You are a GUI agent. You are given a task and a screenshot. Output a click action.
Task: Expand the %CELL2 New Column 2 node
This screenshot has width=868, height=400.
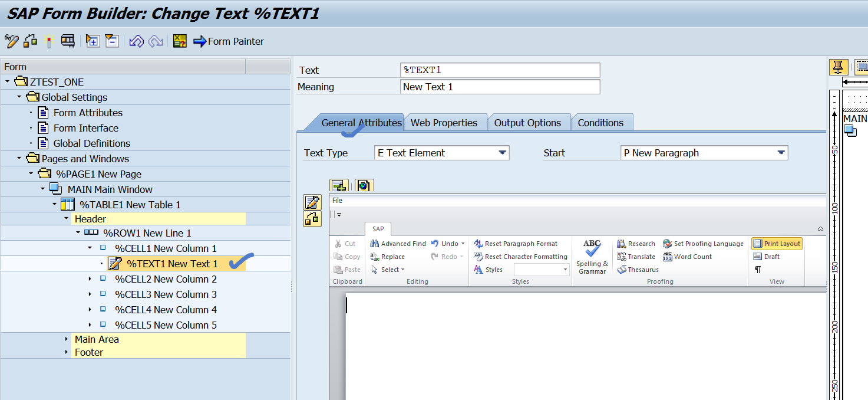[x=90, y=279]
